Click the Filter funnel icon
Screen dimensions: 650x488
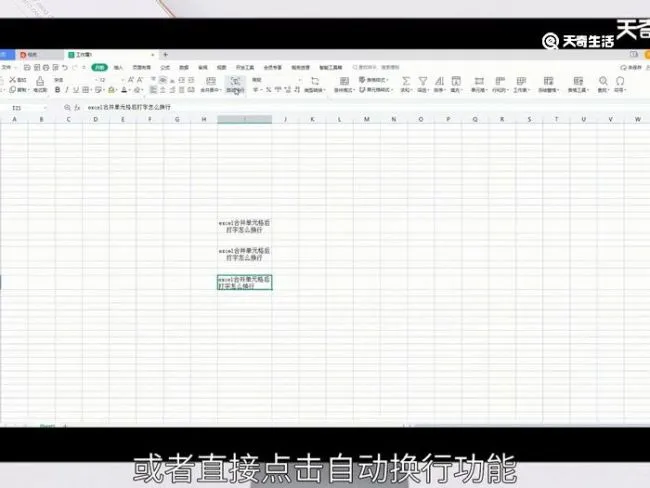(x=422, y=81)
